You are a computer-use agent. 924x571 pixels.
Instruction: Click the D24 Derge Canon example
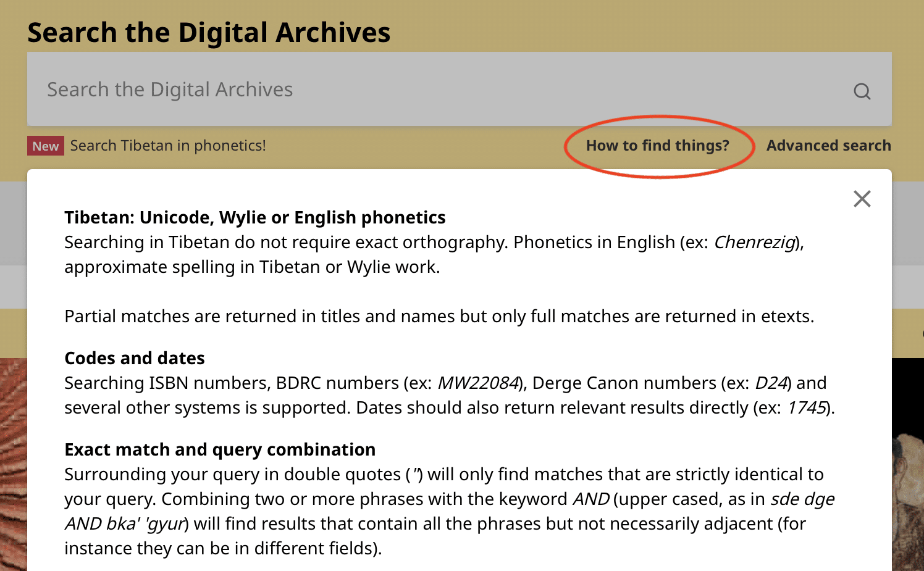pos(771,383)
